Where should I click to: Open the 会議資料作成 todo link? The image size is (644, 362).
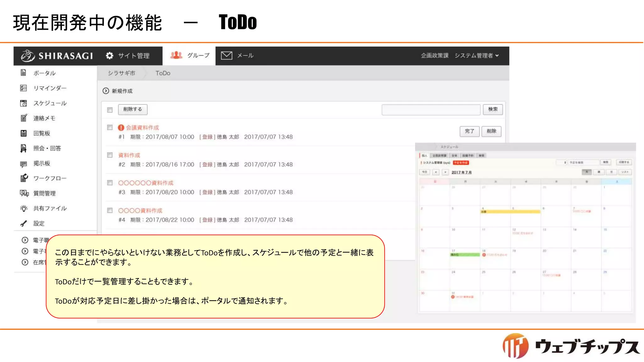coord(142,128)
